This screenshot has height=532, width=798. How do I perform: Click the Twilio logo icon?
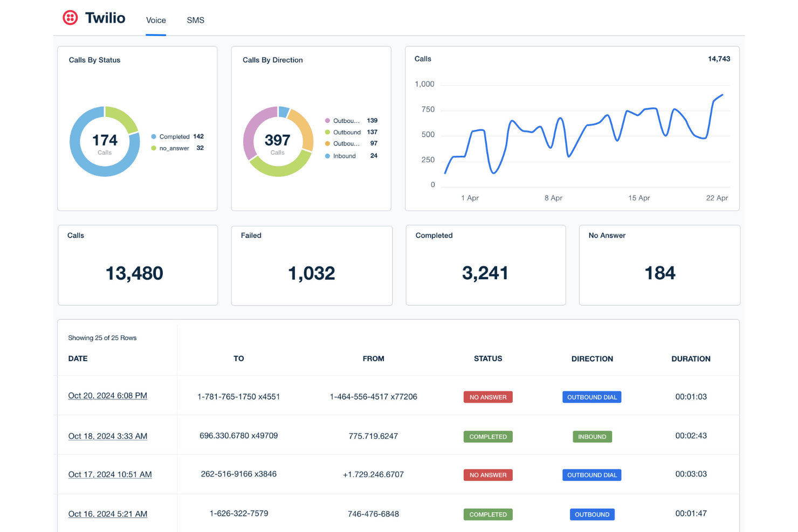[x=70, y=18]
